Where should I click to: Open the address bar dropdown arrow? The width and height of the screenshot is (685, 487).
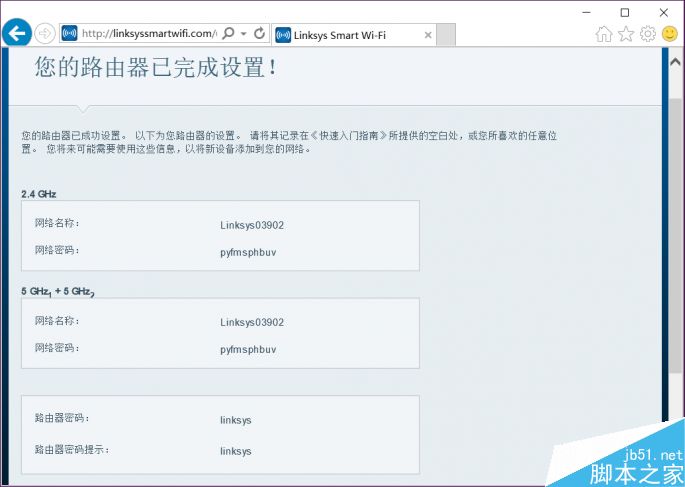point(244,34)
